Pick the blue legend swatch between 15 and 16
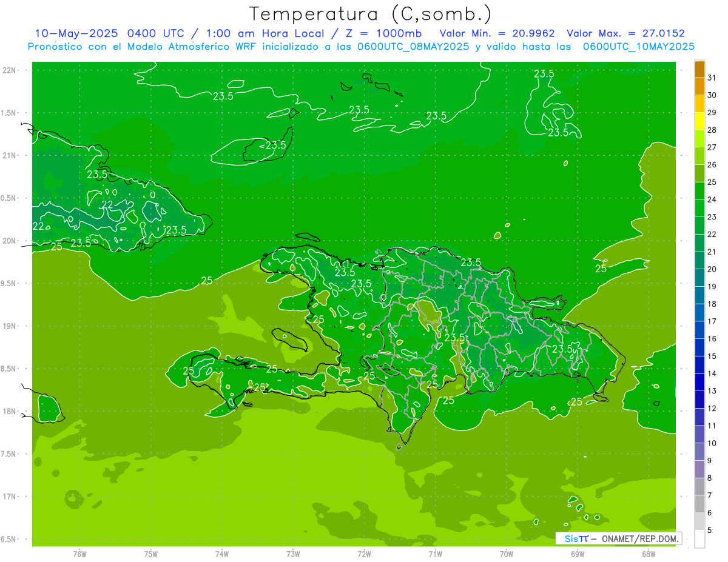 point(699,348)
